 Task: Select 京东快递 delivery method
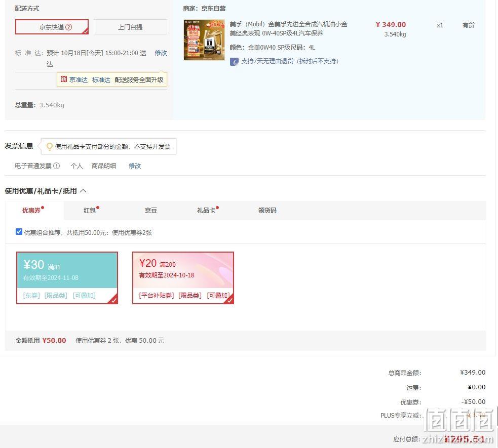tap(52, 27)
